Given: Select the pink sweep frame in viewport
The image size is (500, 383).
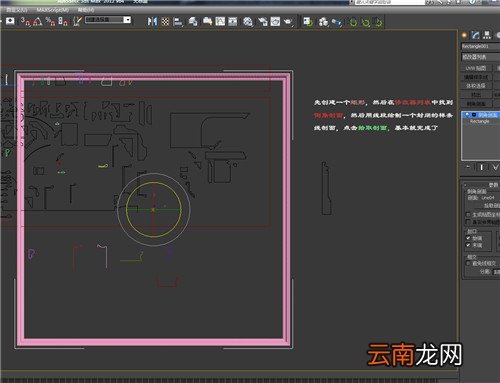Looking at the screenshot, I should click(153, 342).
